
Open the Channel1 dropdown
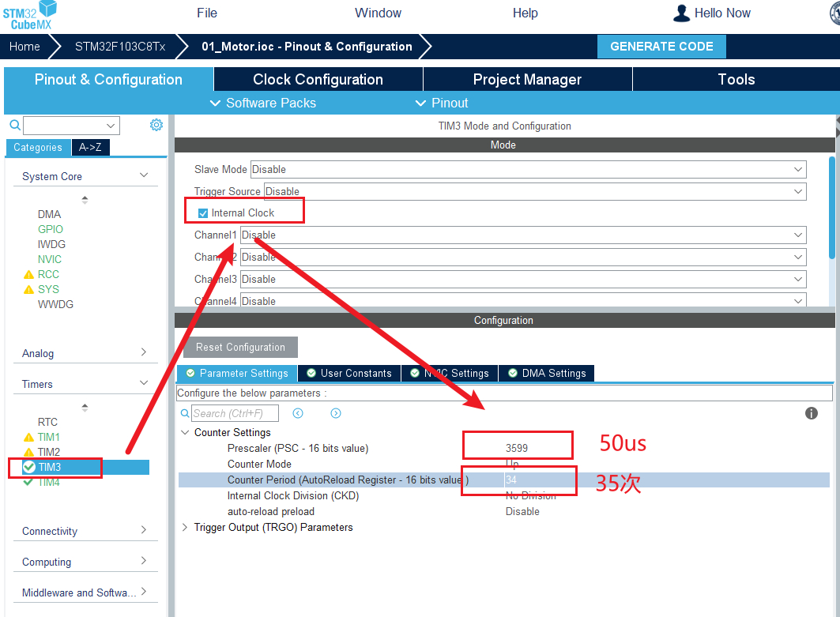click(x=523, y=235)
